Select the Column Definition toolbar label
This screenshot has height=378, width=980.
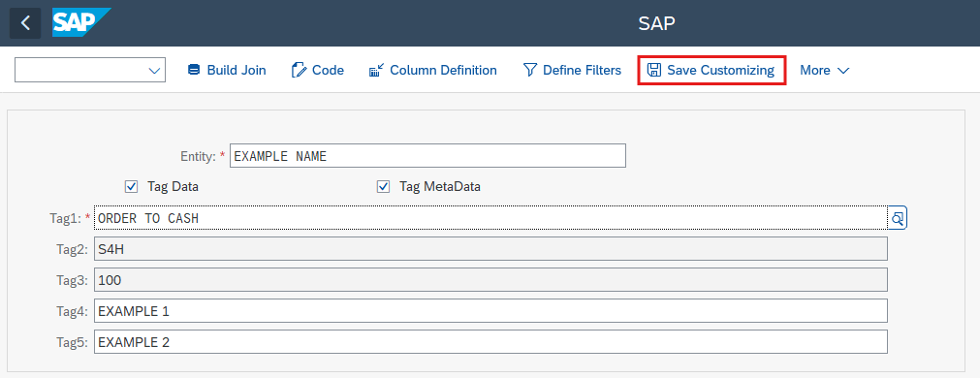[x=443, y=70]
